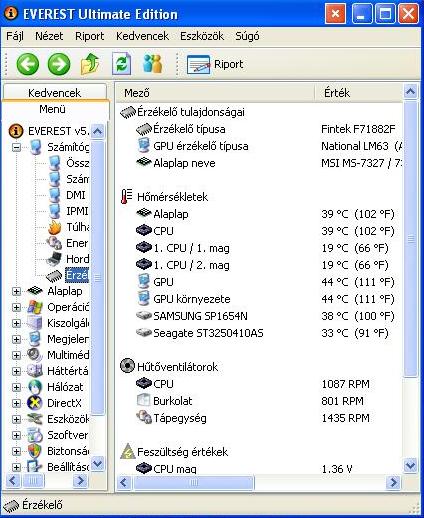Click the Hordozható laptop icon

tap(54, 259)
